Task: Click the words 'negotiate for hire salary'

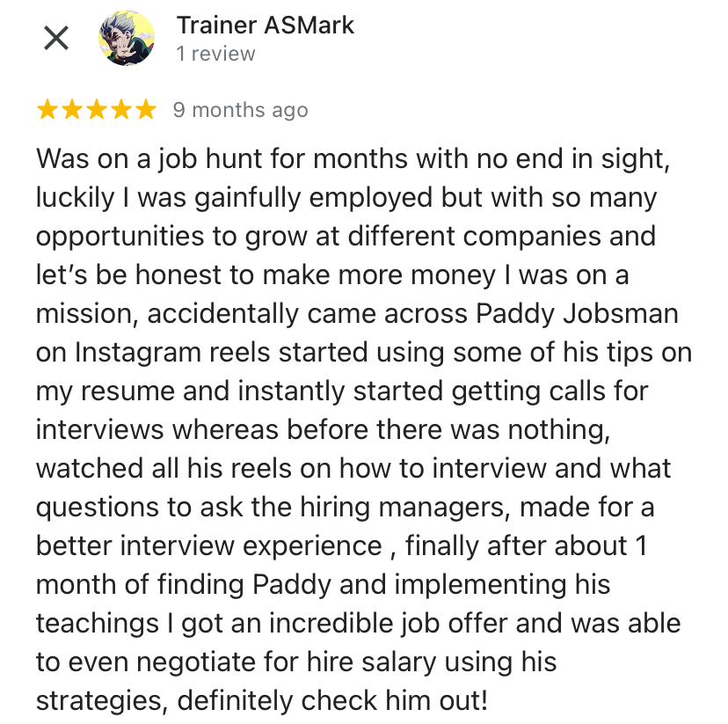Action: tap(278, 662)
